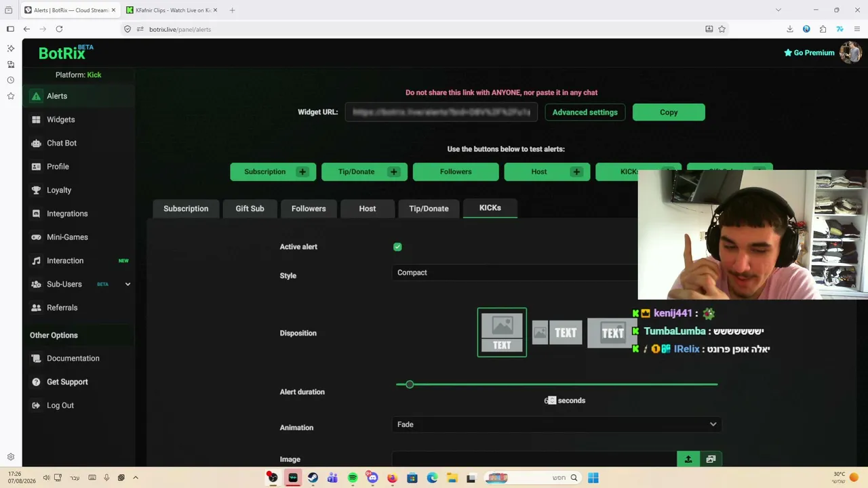Switch to the Gift Sub tab
The image size is (868, 488).
pyautogui.click(x=250, y=209)
